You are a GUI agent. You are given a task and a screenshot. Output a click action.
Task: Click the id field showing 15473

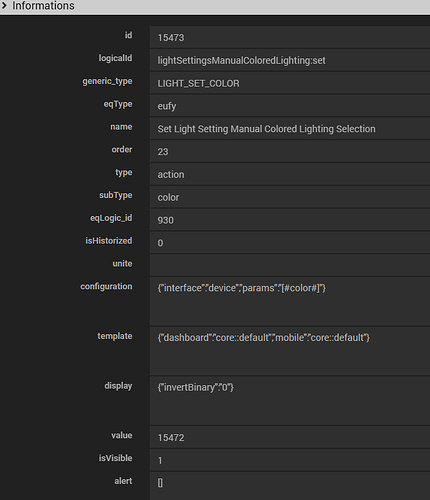click(290, 37)
